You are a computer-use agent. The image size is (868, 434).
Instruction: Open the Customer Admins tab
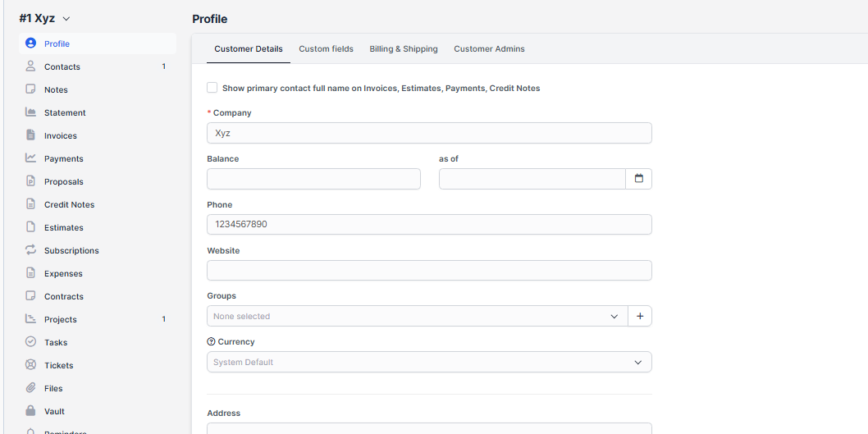tap(489, 49)
